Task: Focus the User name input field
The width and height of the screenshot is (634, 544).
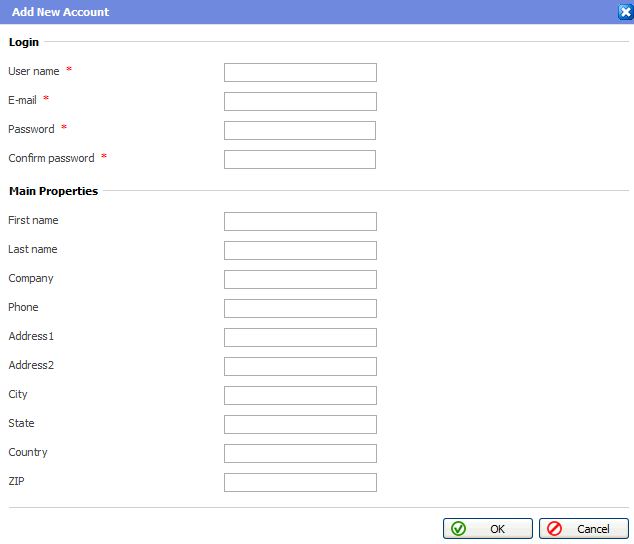Action: [x=300, y=72]
